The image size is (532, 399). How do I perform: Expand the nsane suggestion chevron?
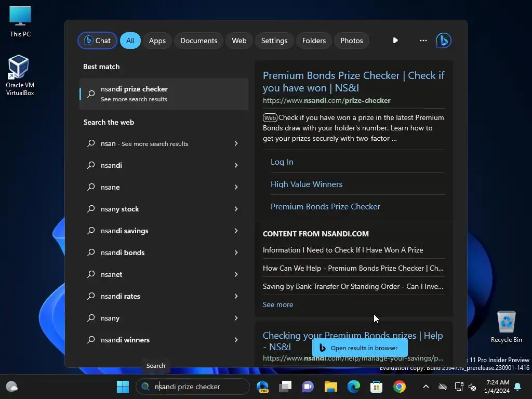point(236,187)
